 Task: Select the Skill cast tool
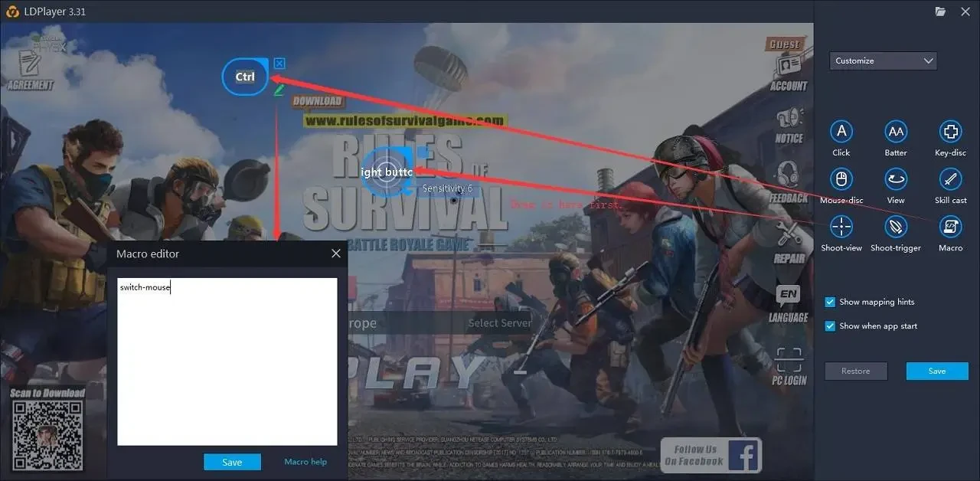pos(950,179)
